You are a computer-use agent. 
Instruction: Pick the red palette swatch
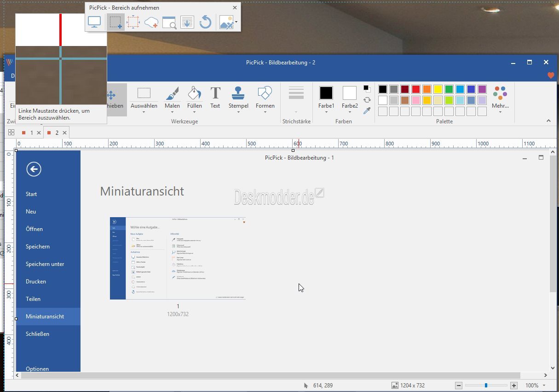pos(416,89)
